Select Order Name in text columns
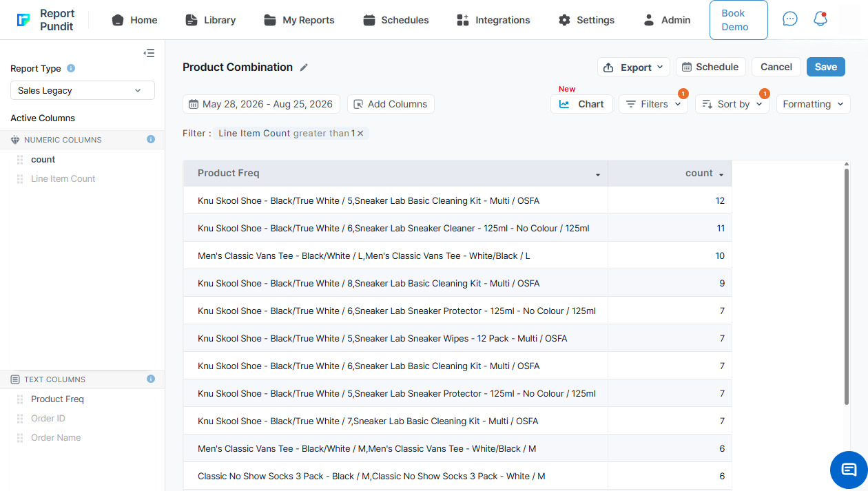This screenshot has width=868, height=491. (x=56, y=438)
